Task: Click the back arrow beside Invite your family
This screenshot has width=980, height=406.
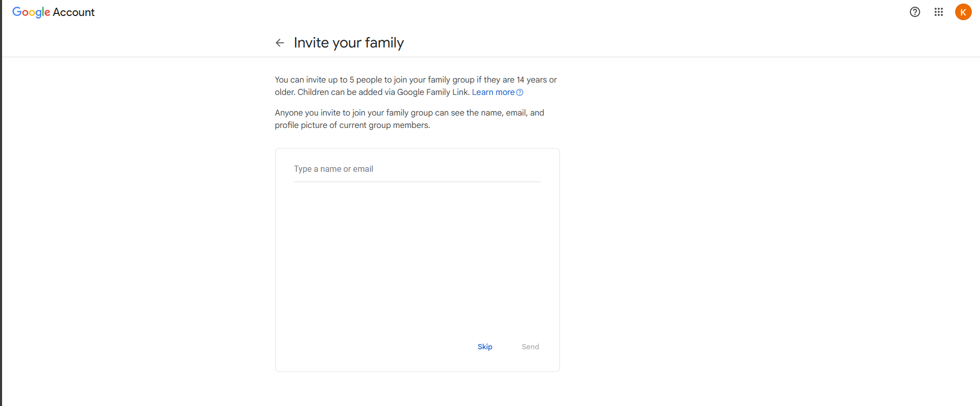Action: click(x=280, y=43)
